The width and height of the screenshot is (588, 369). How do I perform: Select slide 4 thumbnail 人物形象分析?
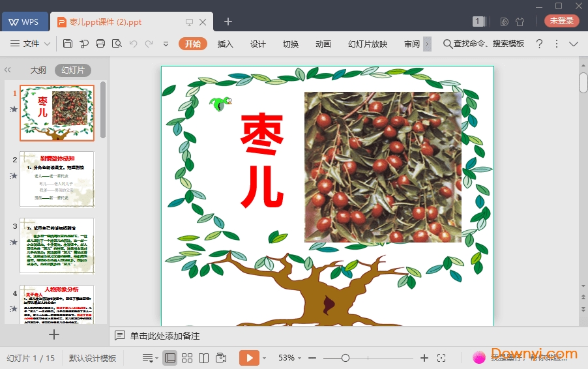(57, 304)
